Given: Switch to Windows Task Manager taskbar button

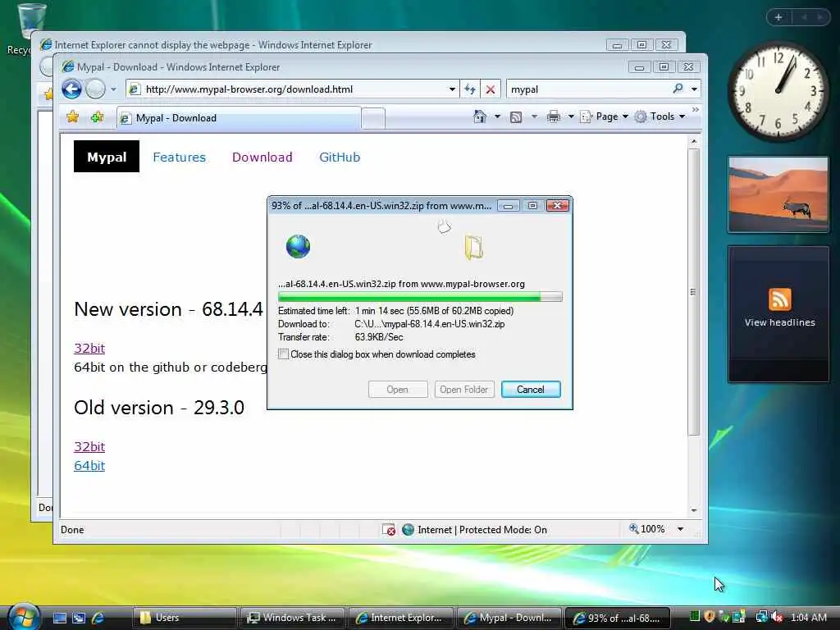Looking at the screenshot, I should click(x=293, y=618).
